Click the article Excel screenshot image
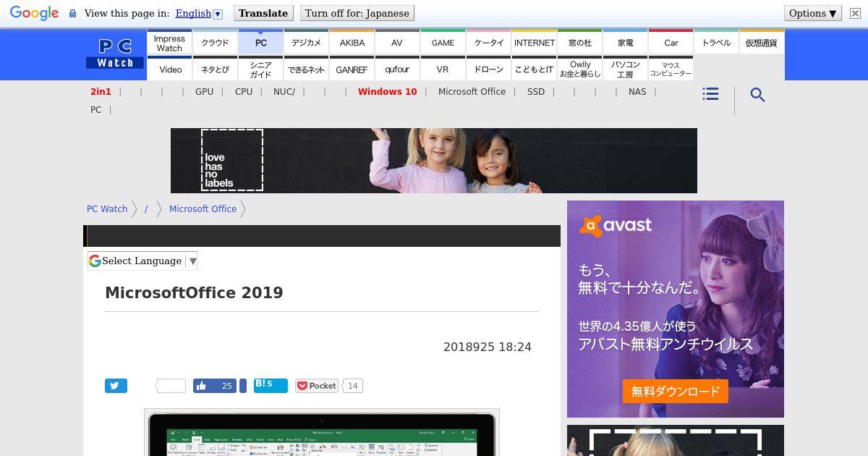Viewport: 868px width, 456px height. pyautogui.click(x=322, y=433)
